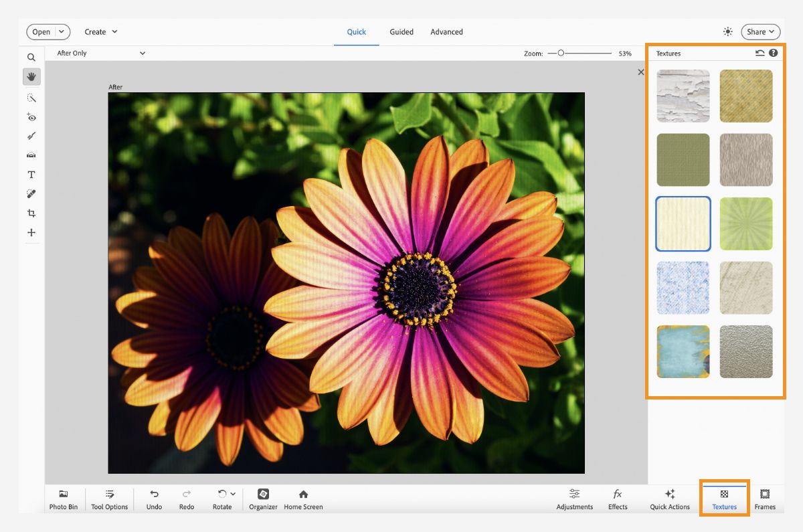Select the Hand tool
This screenshot has height=532, width=803.
31,76
